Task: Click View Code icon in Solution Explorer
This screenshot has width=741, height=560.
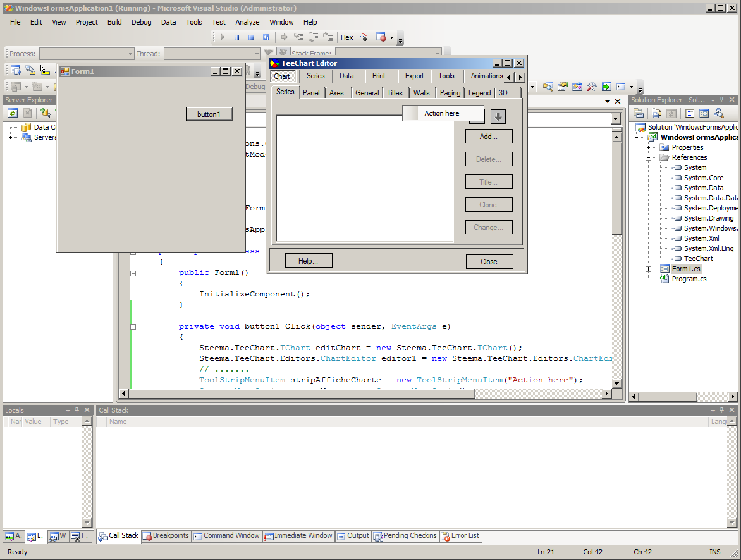Action: 690,113
